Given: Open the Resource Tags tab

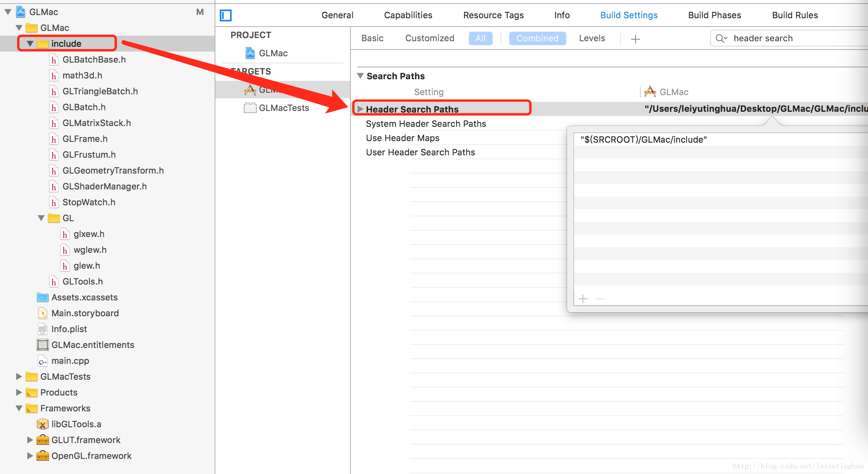Looking at the screenshot, I should [x=493, y=15].
